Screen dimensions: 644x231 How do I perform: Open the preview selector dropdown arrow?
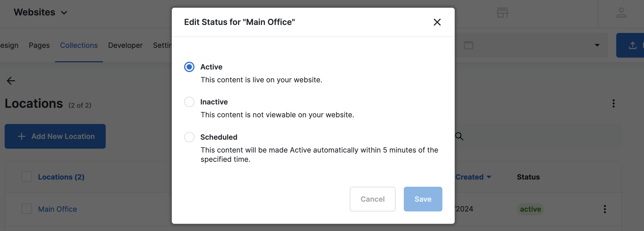click(x=597, y=45)
